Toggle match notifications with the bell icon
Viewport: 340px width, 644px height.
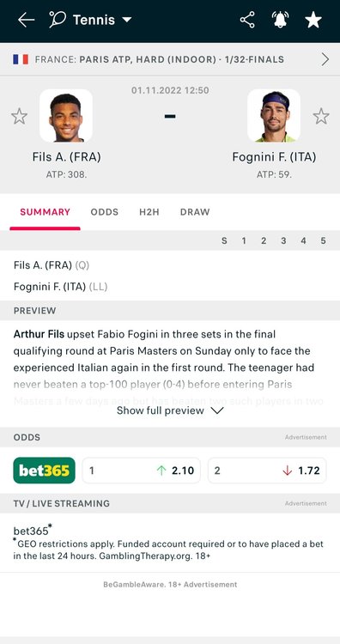click(280, 20)
